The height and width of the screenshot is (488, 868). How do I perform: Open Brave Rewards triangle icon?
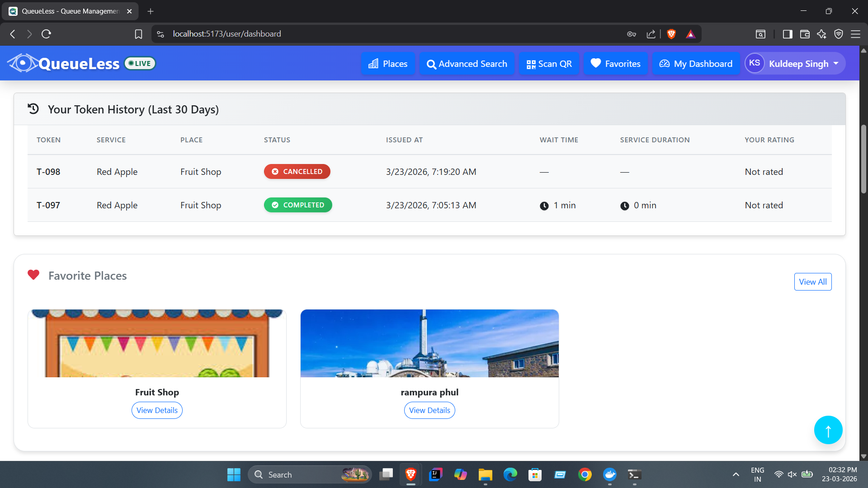[690, 34]
